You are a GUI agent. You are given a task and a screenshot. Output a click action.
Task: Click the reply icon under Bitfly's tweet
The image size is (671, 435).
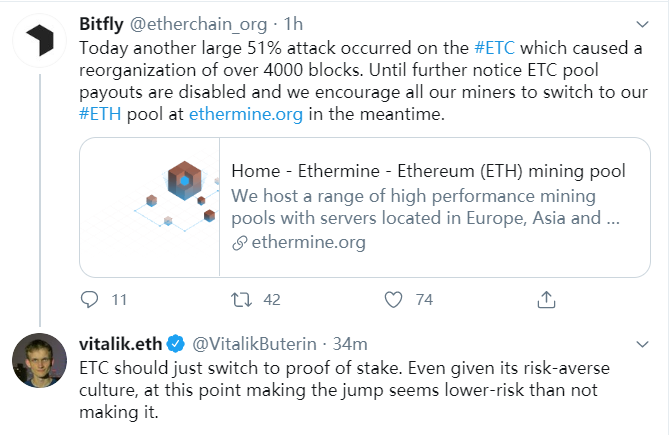(89, 299)
